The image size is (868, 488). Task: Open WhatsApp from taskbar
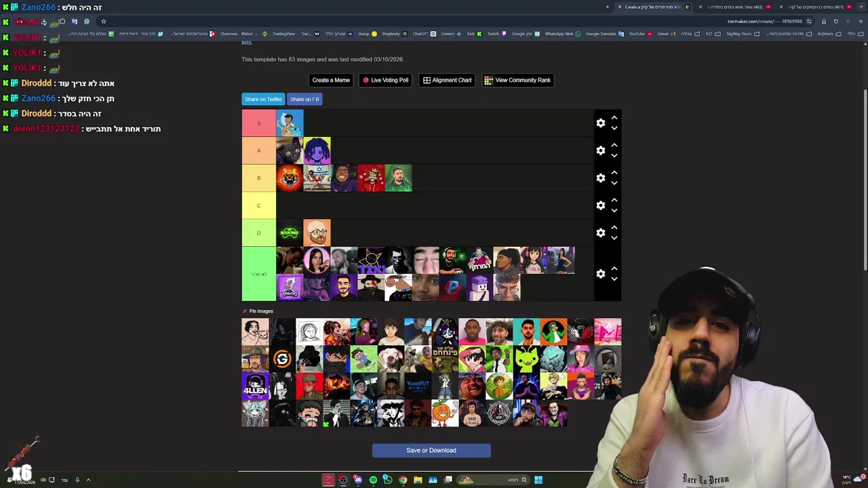(x=388, y=480)
